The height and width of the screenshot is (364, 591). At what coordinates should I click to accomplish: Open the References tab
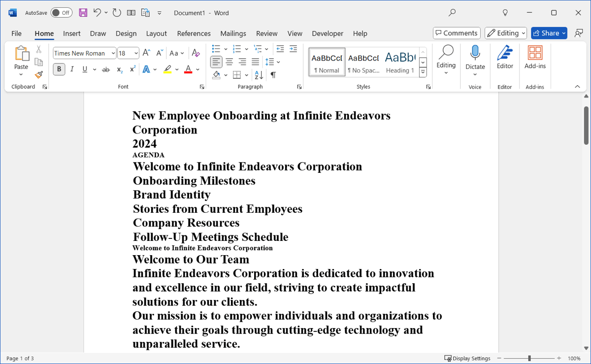tap(194, 33)
